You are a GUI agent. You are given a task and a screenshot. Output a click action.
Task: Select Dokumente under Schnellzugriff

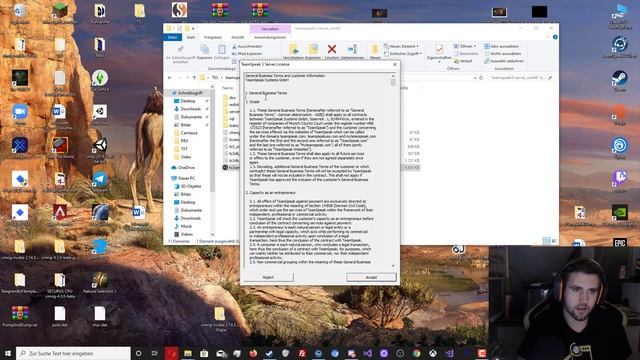[x=191, y=117]
